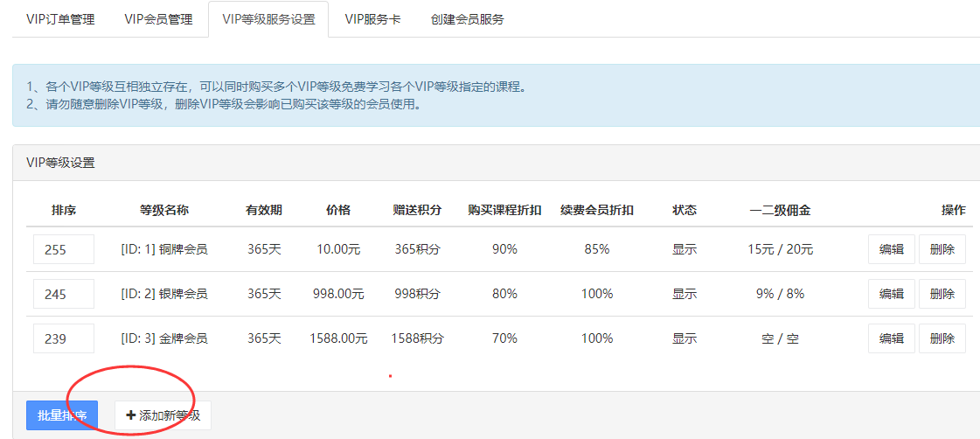Delete the 铜牌会员 level
The width and height of the screenshot is (980, 439).
click(x=942, y=249)
